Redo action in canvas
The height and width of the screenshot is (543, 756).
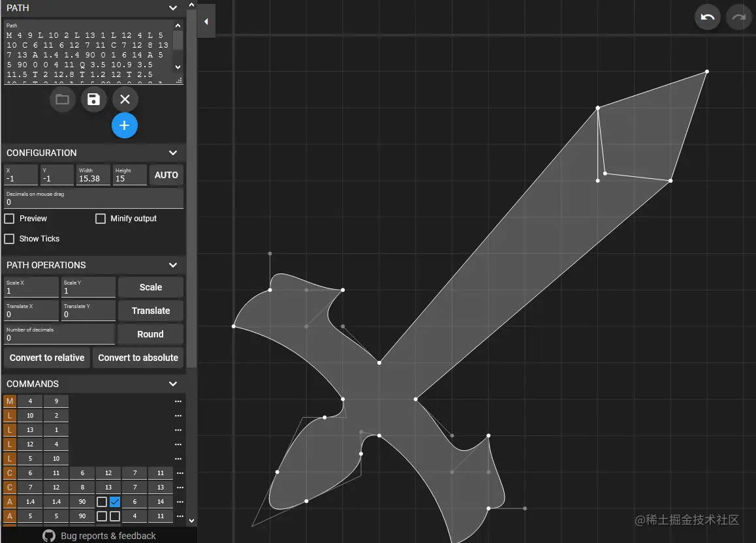point(738,18)
